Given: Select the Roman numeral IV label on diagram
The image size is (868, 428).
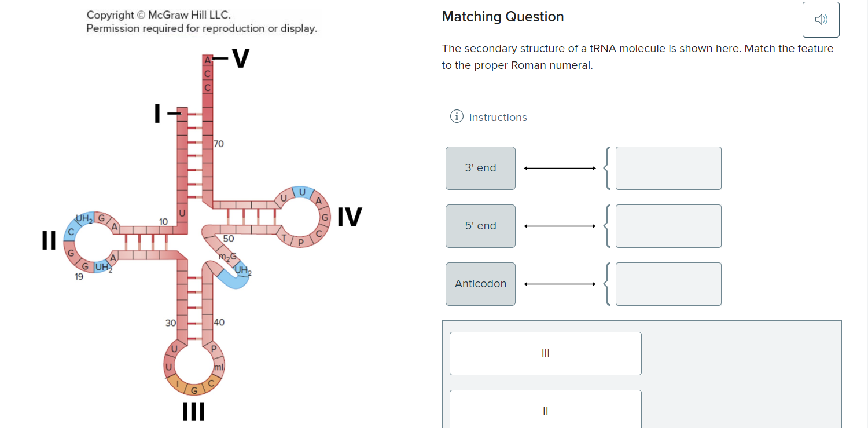Looking at the screenshot, I should 350,217.
